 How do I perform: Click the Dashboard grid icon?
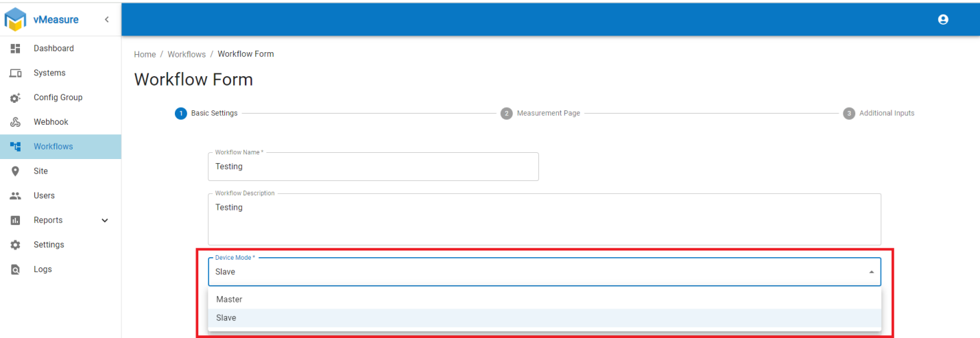point(15,48)
